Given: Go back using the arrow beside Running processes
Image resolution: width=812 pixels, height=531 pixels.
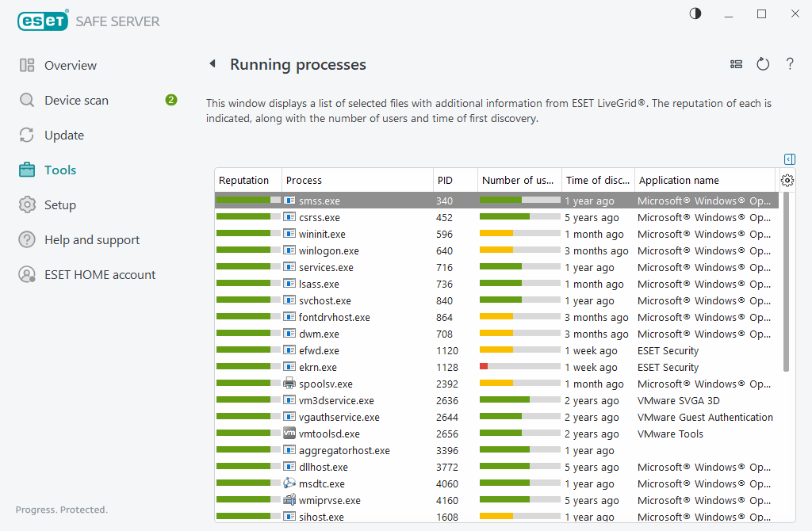Looking at the screenshot, I should 213,63.
